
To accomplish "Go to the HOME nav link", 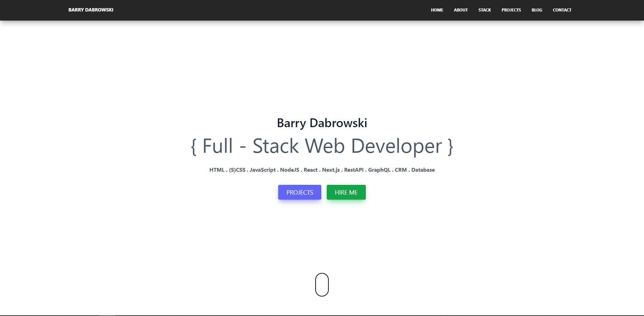I will (x=437, y=10).
